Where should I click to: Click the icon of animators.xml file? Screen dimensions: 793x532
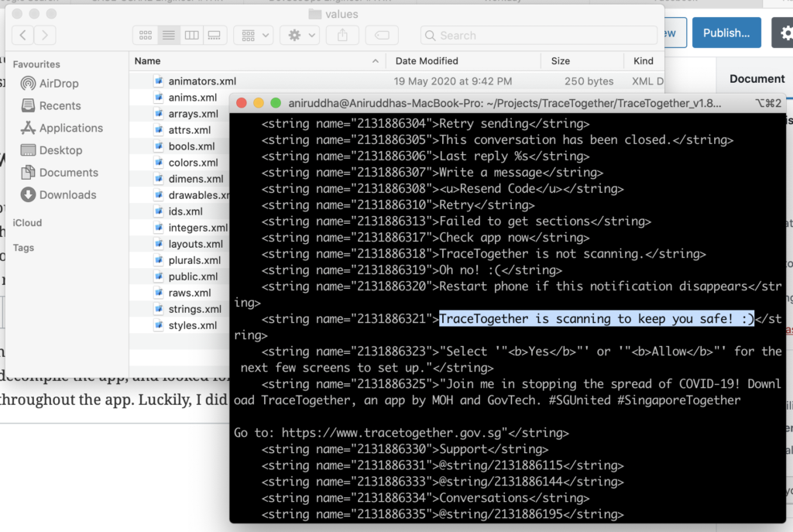coord(159,81)
